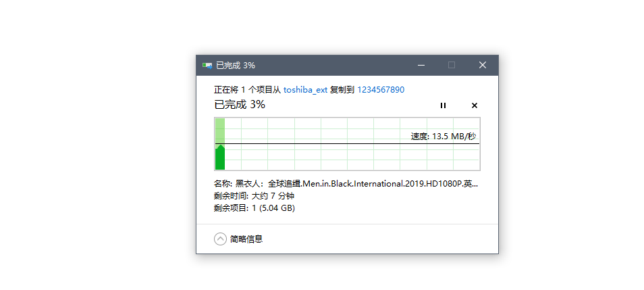
Task: Minimize the copy progress window
Action: [421, 65]
